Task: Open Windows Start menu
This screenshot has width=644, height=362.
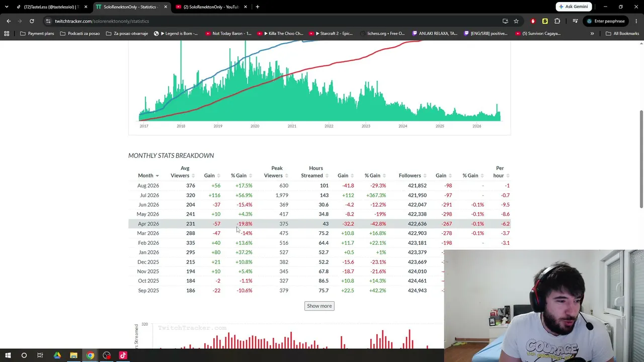Action: tap(8, 355)
